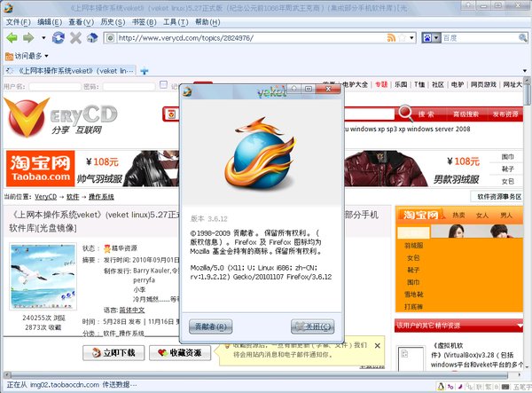Click the VeryCD logo
The image size is (532, 393).
coord(61,117)
